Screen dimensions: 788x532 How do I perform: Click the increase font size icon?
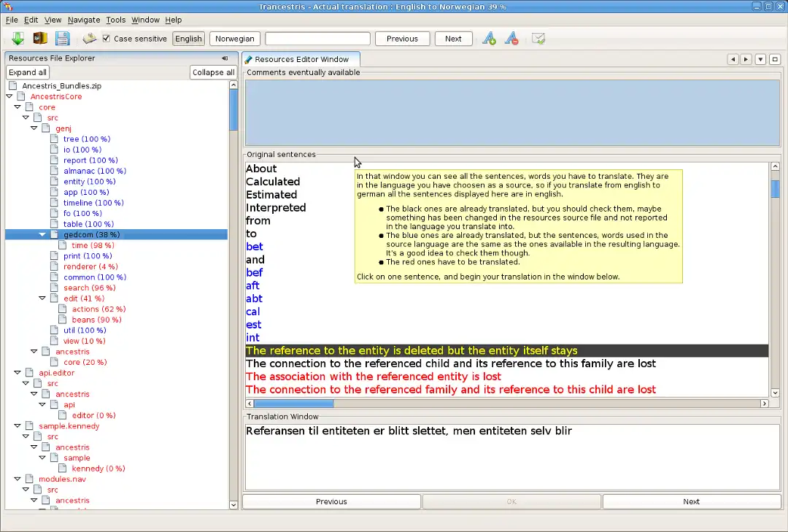[489, 39]
